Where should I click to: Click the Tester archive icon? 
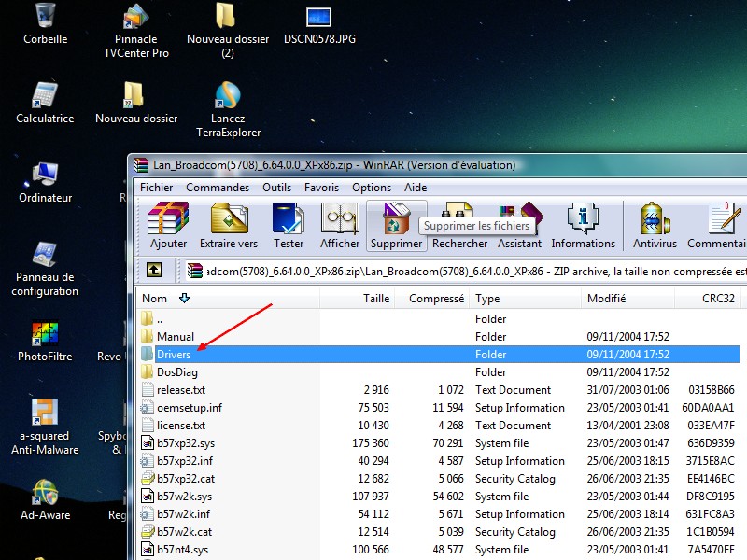coord(289,225)
